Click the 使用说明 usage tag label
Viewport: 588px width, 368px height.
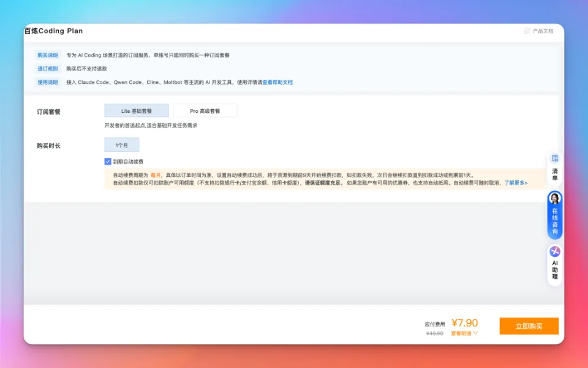tap(48, 82)
